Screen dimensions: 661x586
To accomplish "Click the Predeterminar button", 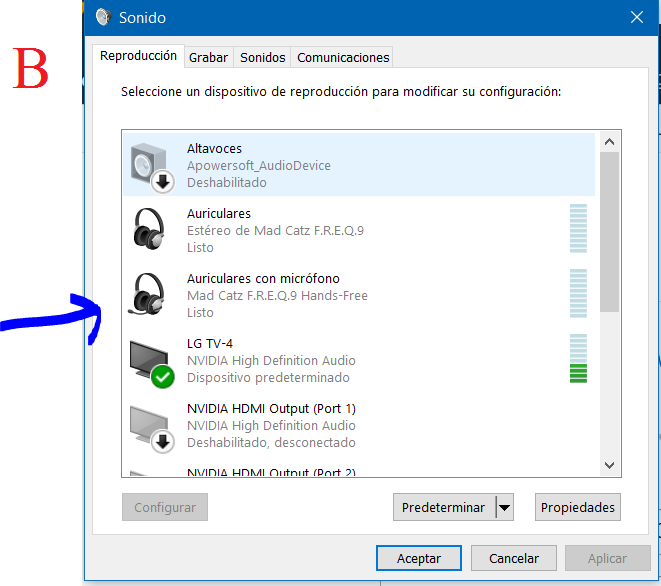I will [x=443, y=507].
